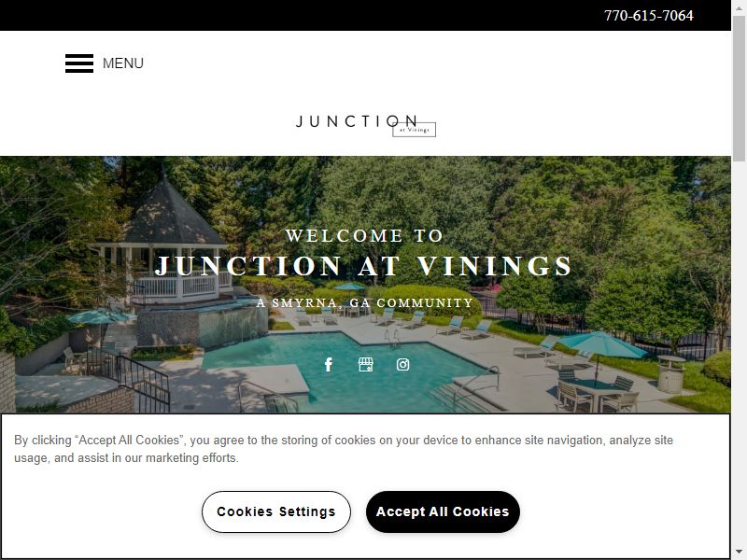This screenshot has width=747, height=560.
Task: Open Cookies Settings
Action: (x=276, y=511)
